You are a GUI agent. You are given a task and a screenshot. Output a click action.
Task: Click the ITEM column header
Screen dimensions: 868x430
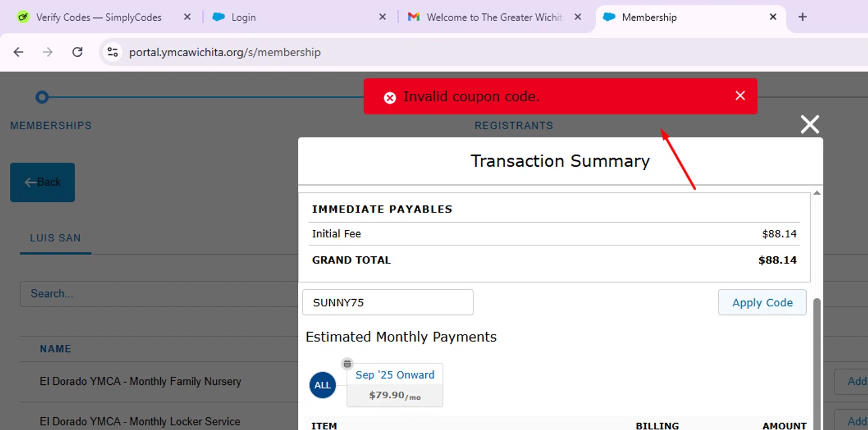(324, 426)
